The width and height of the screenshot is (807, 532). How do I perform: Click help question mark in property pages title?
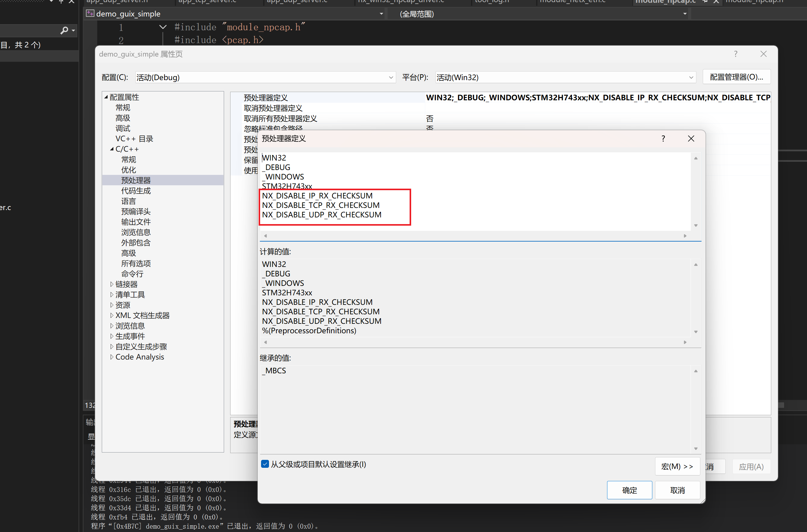pos(735,54)
